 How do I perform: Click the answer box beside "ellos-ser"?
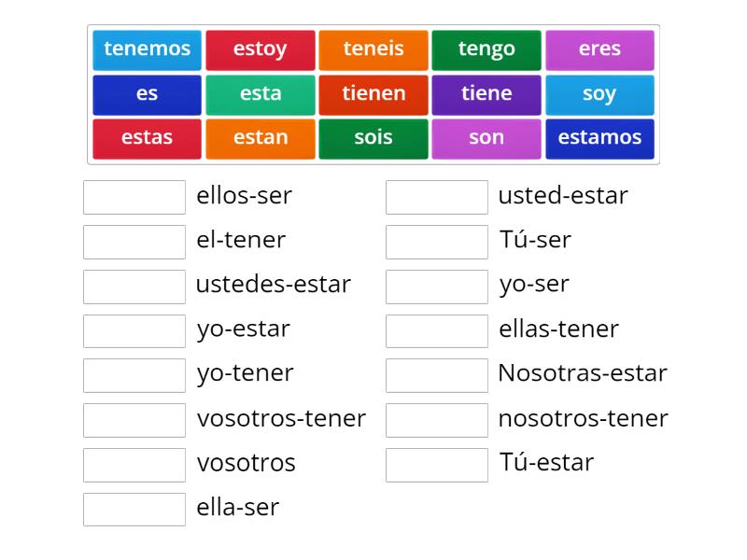tap(134, 196)
